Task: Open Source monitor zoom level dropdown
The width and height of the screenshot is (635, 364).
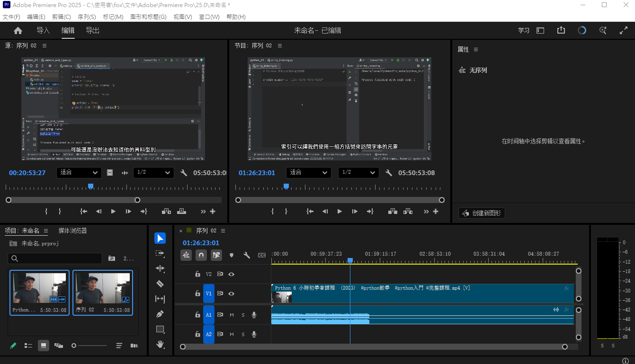Action: click(x=79, y=173)
